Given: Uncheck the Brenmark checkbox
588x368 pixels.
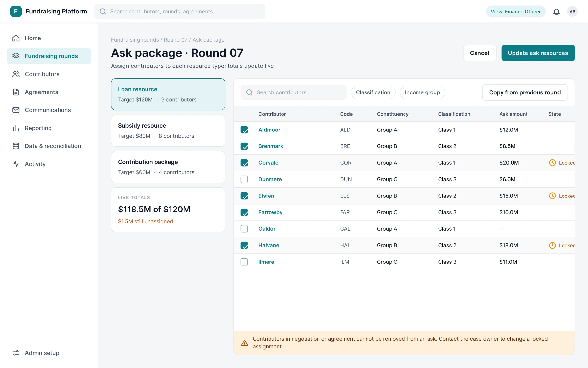Looking at the screenshot, I should click(x=244, y=146).
